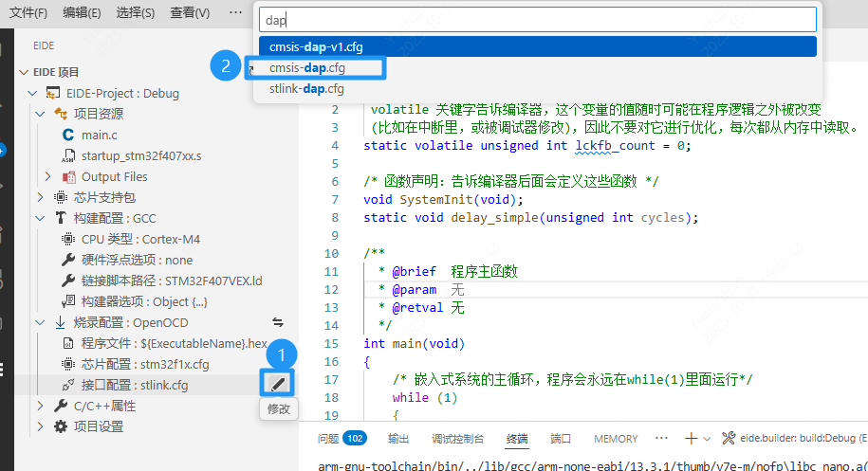Select startup_stm32f407xx.s assembly file

pyautogui.click(x=141, y=155)
